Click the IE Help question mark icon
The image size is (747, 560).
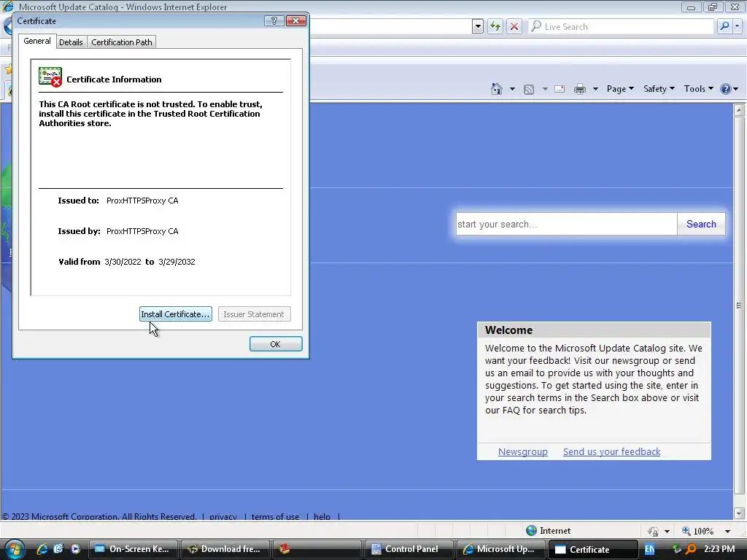point(725,89)
